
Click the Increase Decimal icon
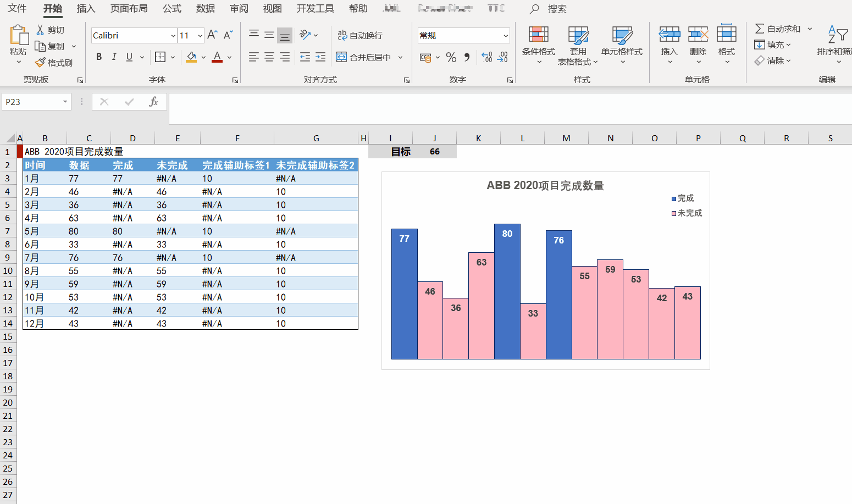pyautogui.click(x=486, y=57)
